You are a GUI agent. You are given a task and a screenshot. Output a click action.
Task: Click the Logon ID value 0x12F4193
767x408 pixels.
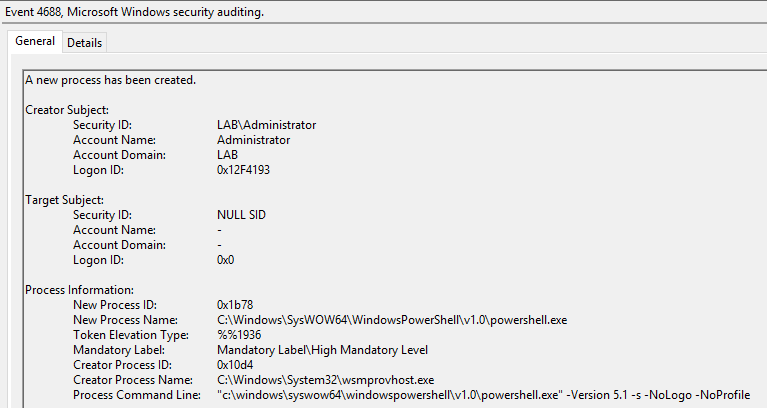(243, 170)
